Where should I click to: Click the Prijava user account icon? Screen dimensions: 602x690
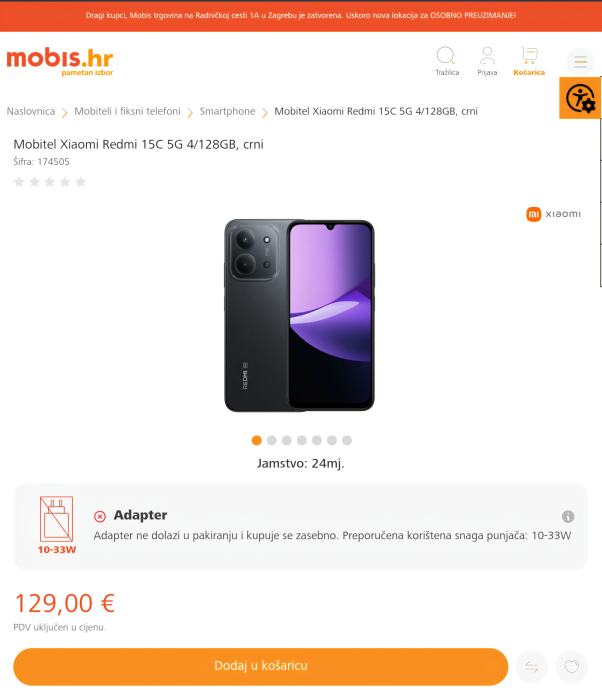[x=487, y=61]
